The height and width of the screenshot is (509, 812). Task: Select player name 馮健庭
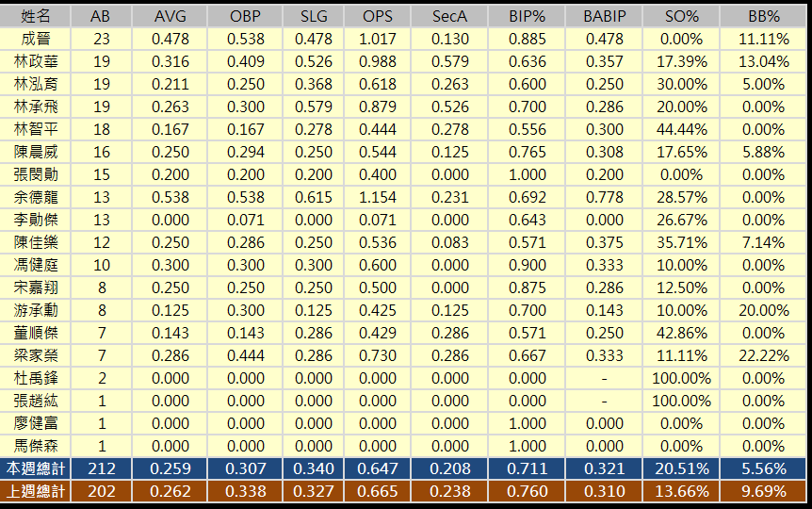pyautogui.click(x=36, y=265)
